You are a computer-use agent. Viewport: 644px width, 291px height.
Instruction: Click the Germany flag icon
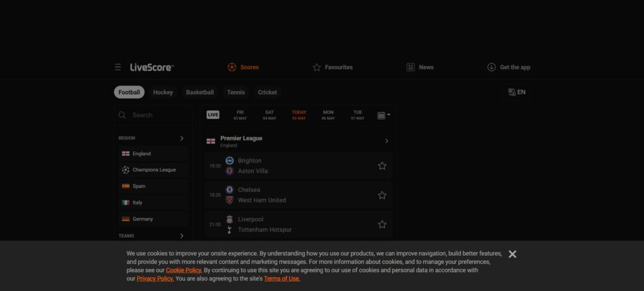pyautogui.click(x=126, y=219)
